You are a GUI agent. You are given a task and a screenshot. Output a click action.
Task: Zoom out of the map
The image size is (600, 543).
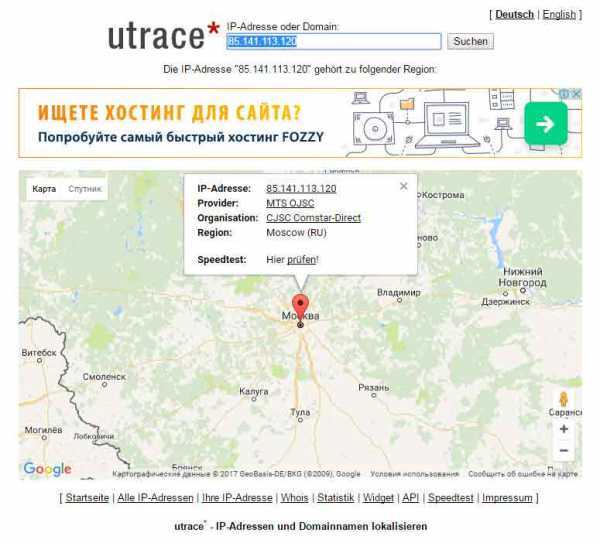[564, 450]
